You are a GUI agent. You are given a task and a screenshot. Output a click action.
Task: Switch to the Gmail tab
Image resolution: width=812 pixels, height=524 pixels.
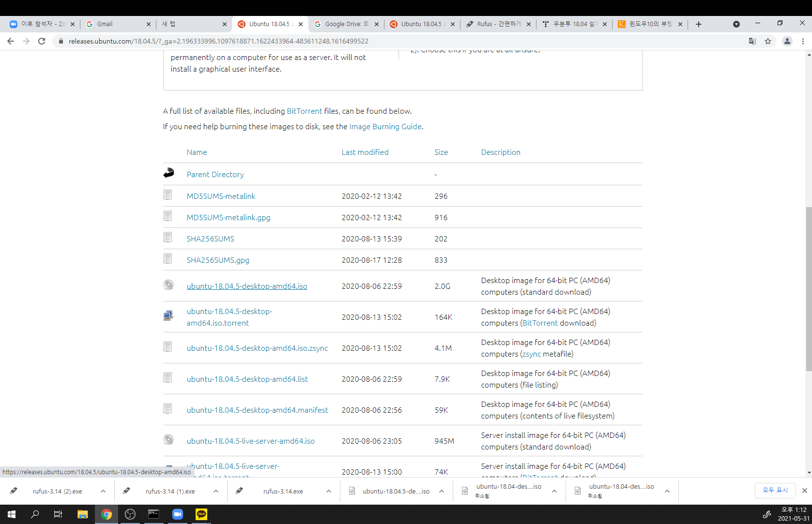click(118, 24)
